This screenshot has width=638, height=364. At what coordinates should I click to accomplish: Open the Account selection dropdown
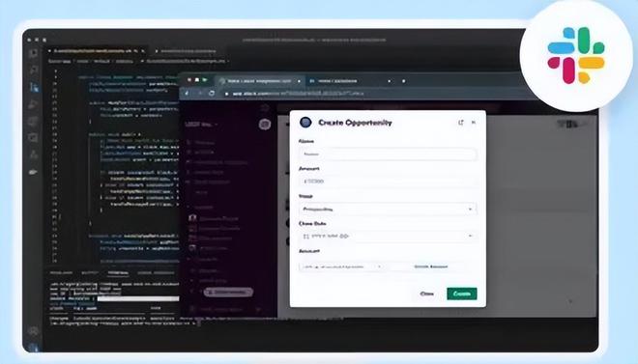coord(341,266)
